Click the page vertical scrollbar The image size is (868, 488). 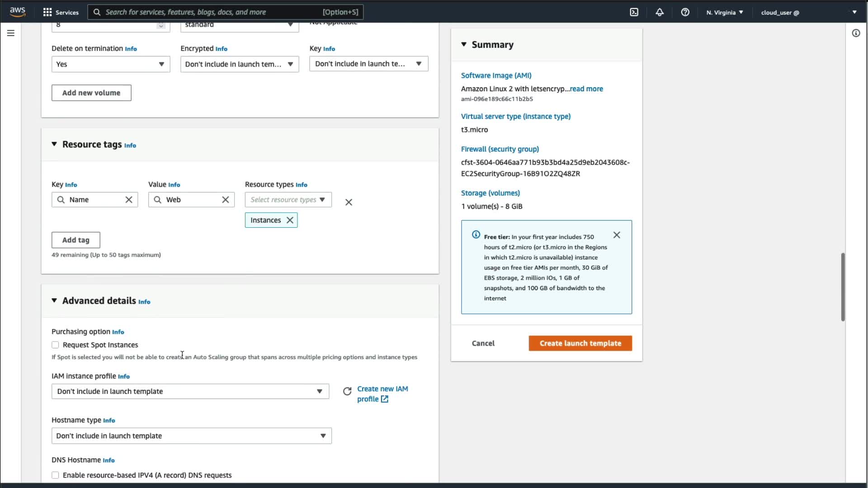843,287
